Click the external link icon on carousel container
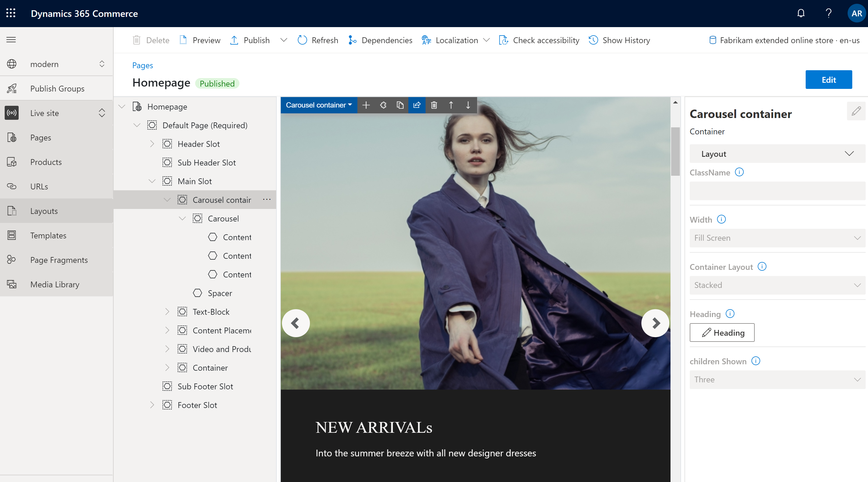Image resolution: width=868 pixels, height=482 pixels. (x=417, y=105)
